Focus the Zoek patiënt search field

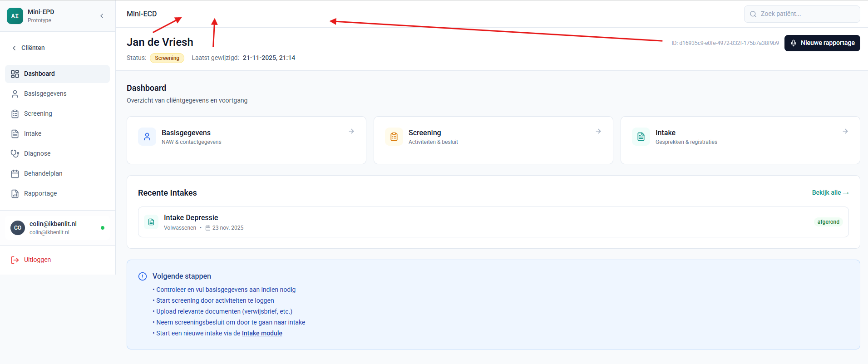coord(802,14)
